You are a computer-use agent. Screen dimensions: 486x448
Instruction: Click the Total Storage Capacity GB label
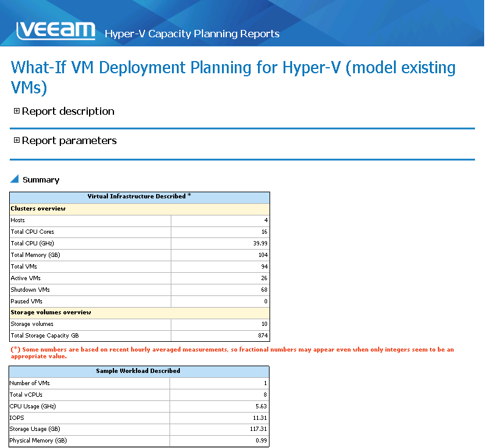tap(45, 336)
